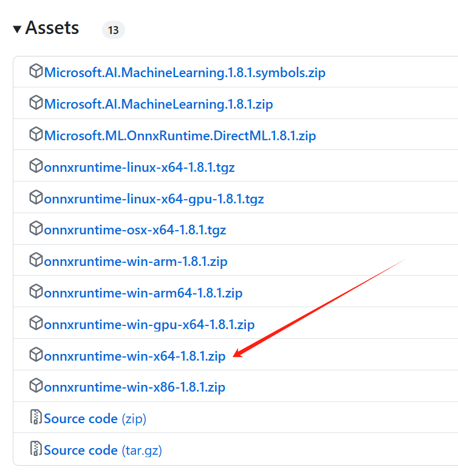Collapse the Assets section triangle
The height and width of the screenshot is (476, 458).
tap(17, 29)
